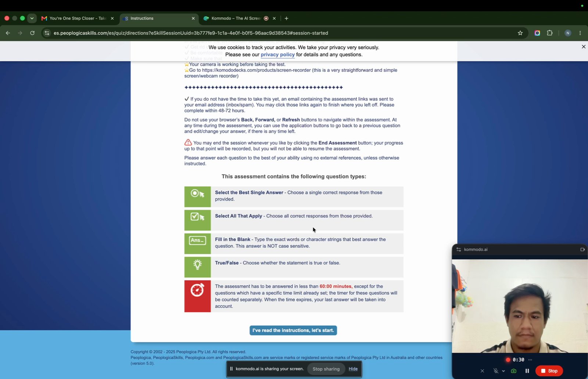
Task: Pause the Kommodo recording
Action: click(527, 371)
